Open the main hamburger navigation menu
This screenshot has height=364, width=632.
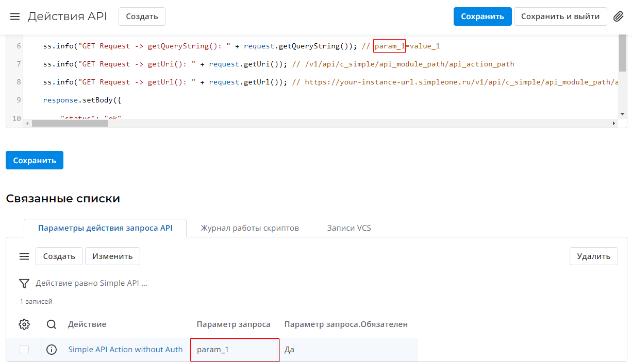[15, 16]
